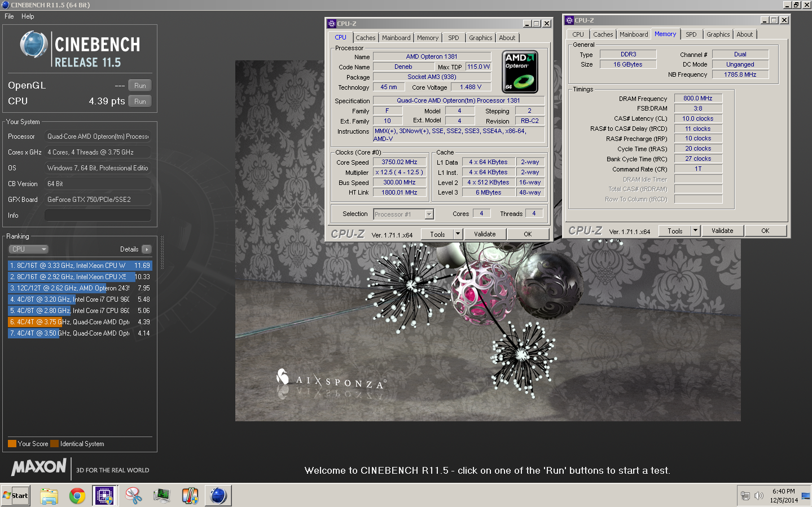
Task: Select highlighted ranking row 6 score 4.39
Action: 80,322
